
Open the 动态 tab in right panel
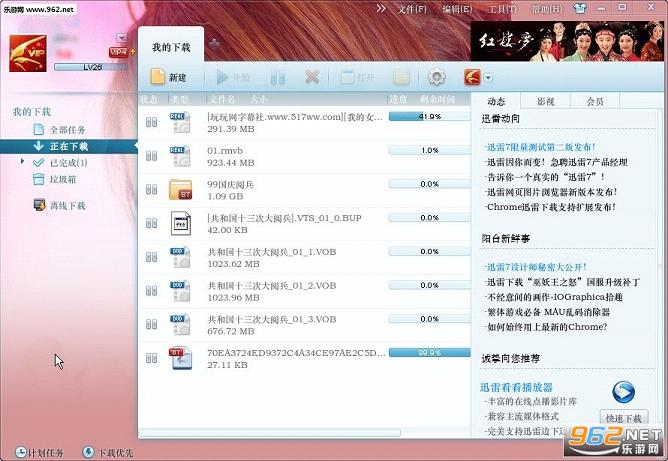[496, 101]
